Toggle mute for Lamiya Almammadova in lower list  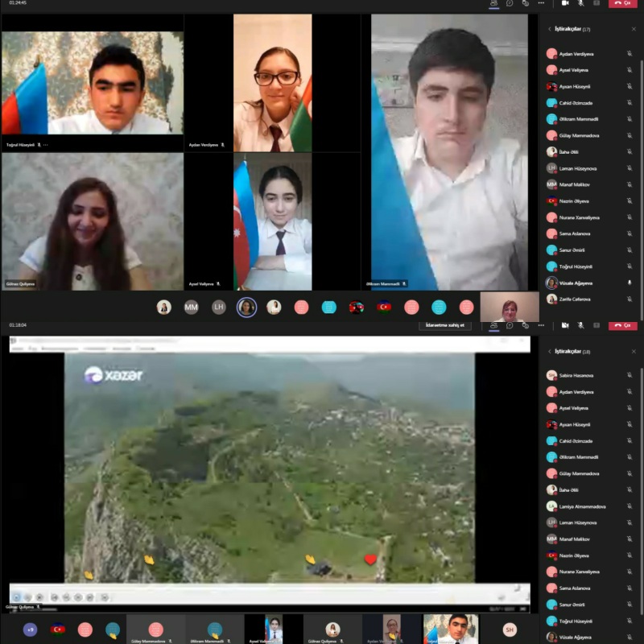(630, 506)
